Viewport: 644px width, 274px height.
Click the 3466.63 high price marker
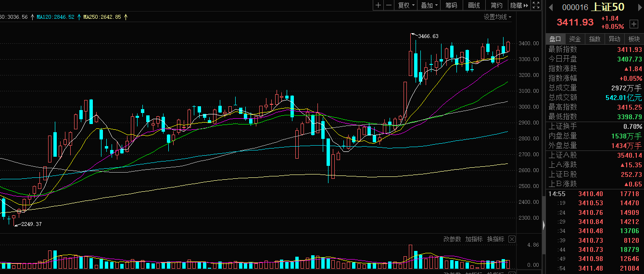428,36
